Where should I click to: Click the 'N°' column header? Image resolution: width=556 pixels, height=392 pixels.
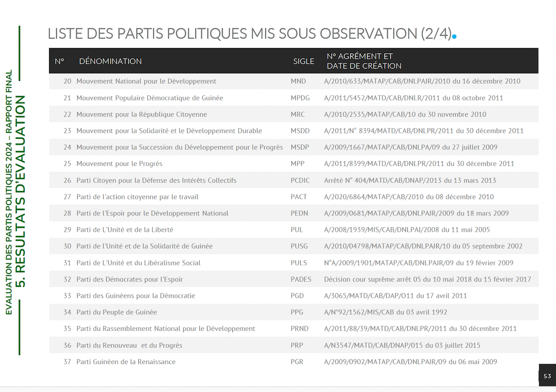click(59, 61)
